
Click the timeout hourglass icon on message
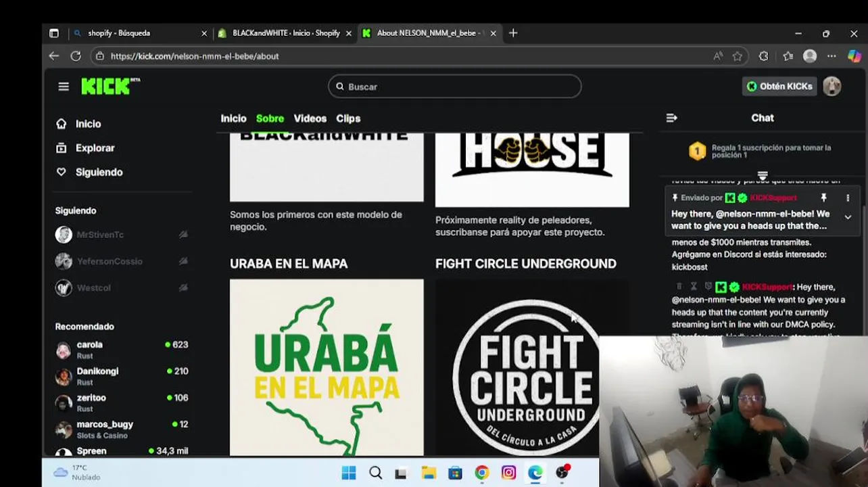pyautogui.click(x=694, y=287)
